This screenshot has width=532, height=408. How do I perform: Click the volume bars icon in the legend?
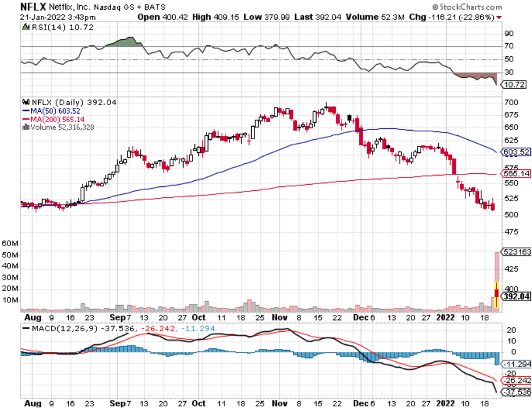(24, 127)
